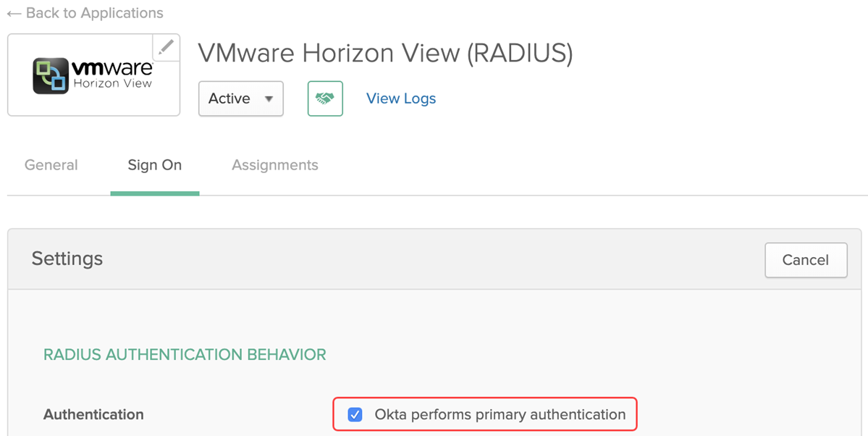868x436 pixels.
Task: Click the arrow beside Active status
Action: point(269,99)
